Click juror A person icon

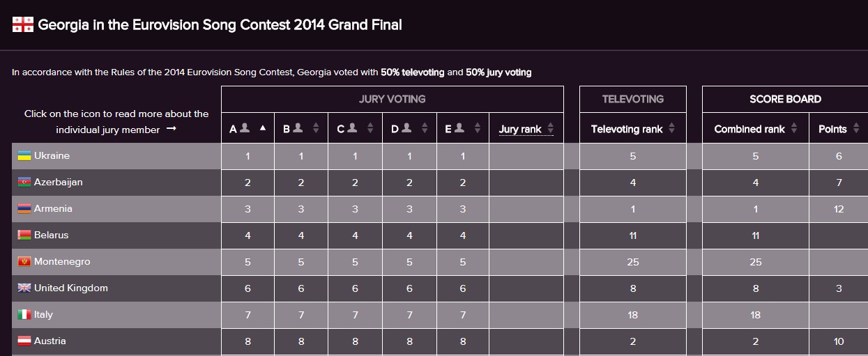pos(245,127)
